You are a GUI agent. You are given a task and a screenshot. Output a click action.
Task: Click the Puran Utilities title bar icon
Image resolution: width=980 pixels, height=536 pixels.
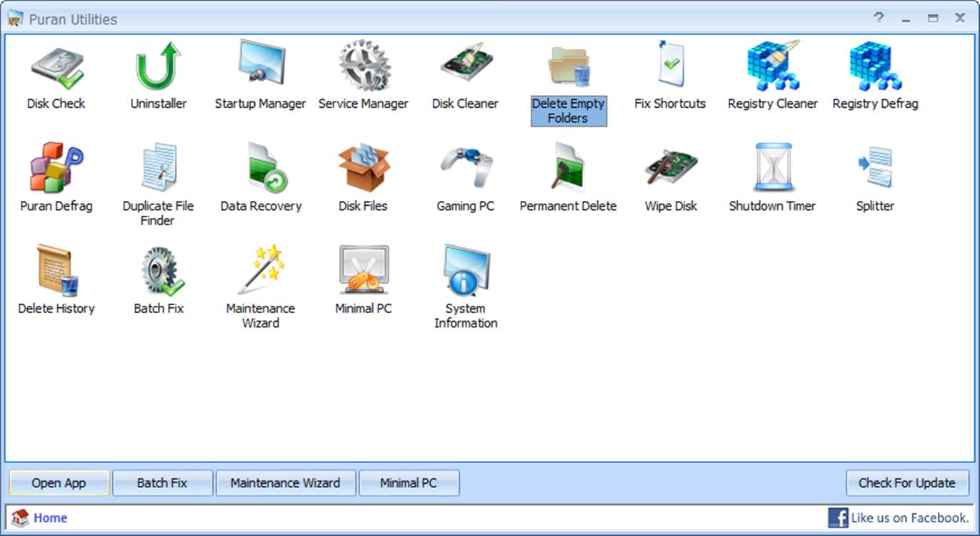pyautogui.click(x=15, y=19)
